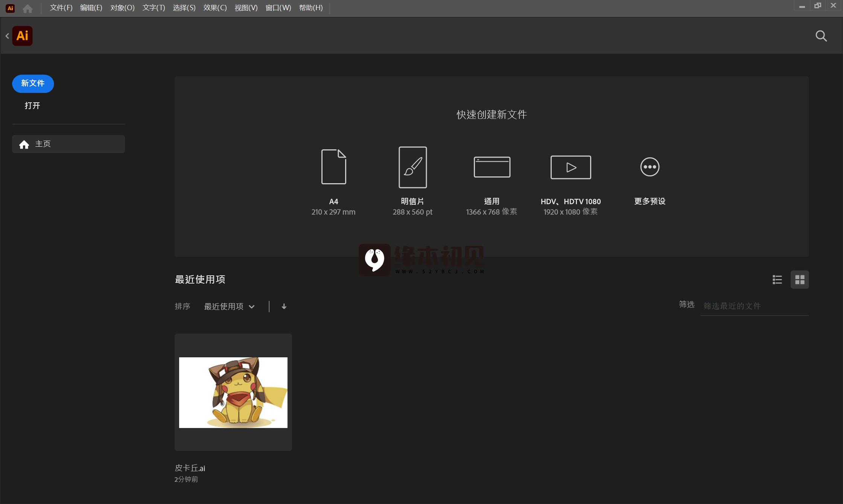843x504 pixels.
Task: Toggle sort direction arrow
Action: 284,307
